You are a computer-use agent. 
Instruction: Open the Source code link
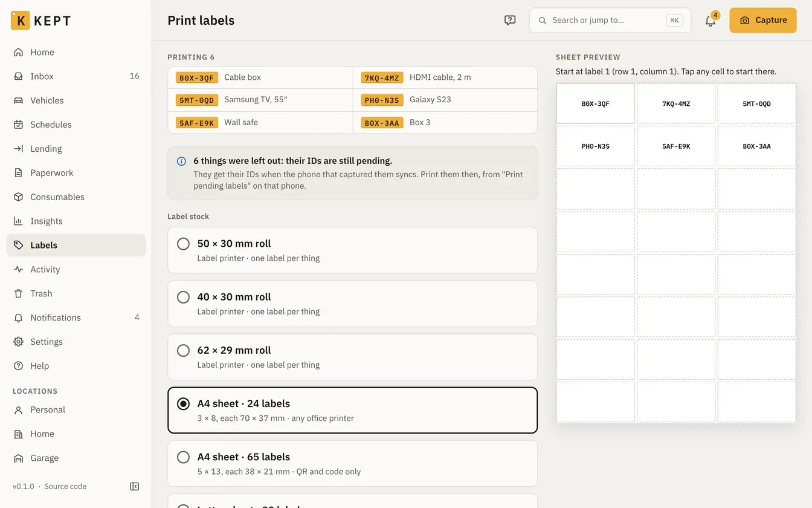65,486
